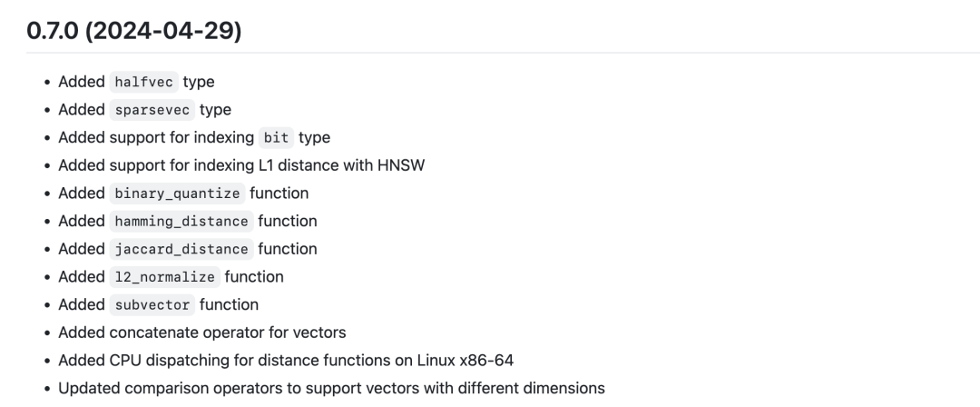
Task: Select the subvector code label
Action: 152,304
